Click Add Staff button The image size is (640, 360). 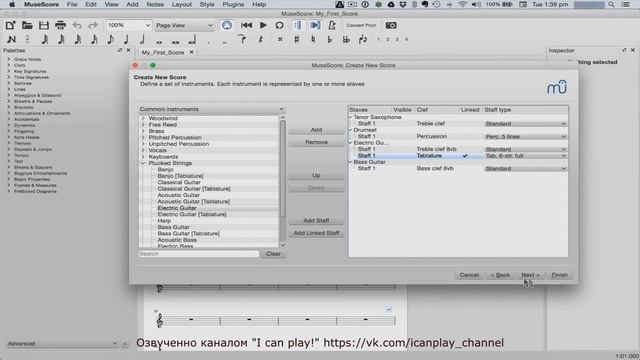[x=316, y=220]
